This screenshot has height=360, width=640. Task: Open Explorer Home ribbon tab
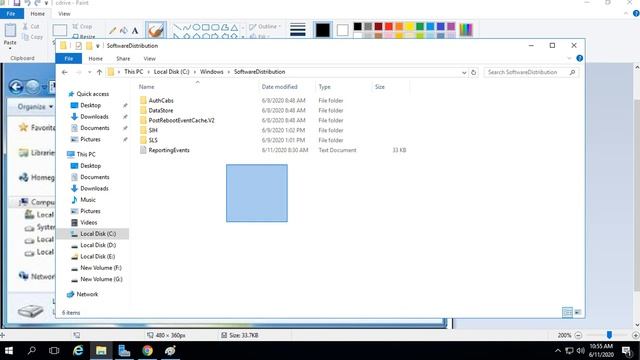pos(96,59)
